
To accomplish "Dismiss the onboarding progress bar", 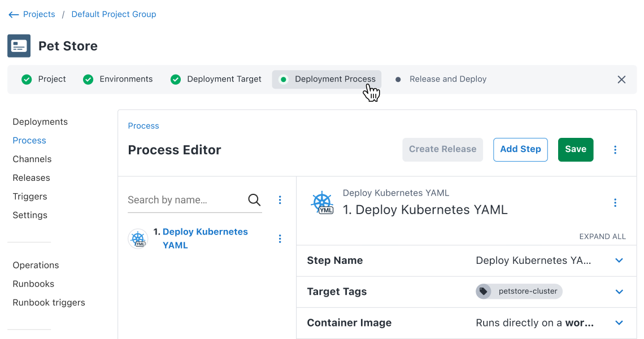I will tap(621, 79).
